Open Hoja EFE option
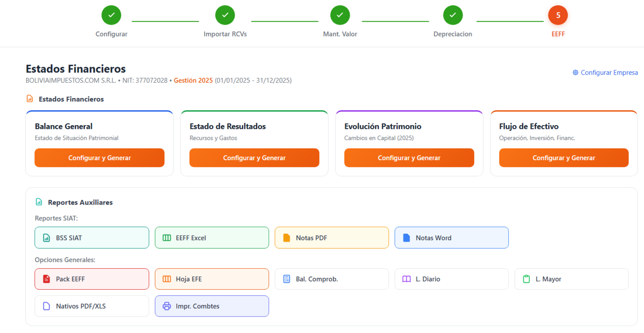Image resolution: width=644 pixels, height=333 pixels. 212,279
